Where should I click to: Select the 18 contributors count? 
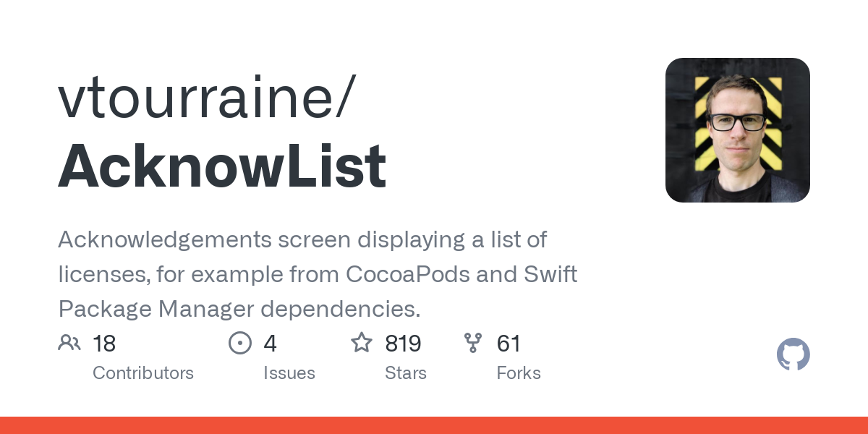tap(104, 344)
